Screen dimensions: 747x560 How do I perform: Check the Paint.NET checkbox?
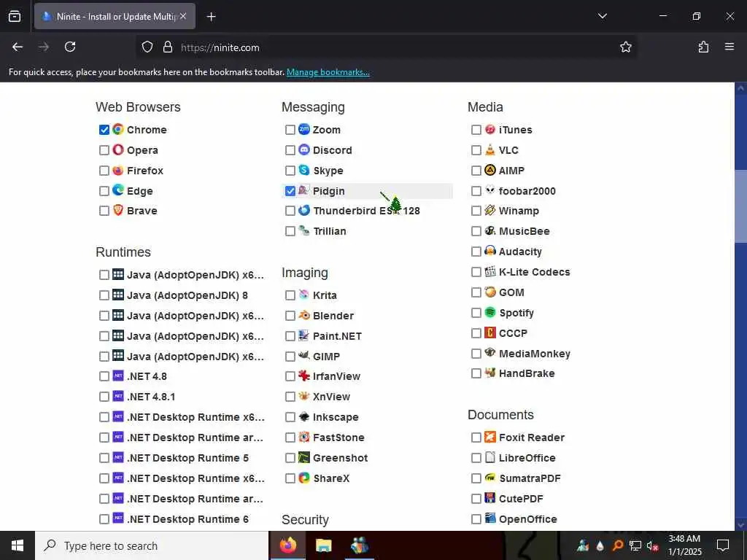[290, 336]
